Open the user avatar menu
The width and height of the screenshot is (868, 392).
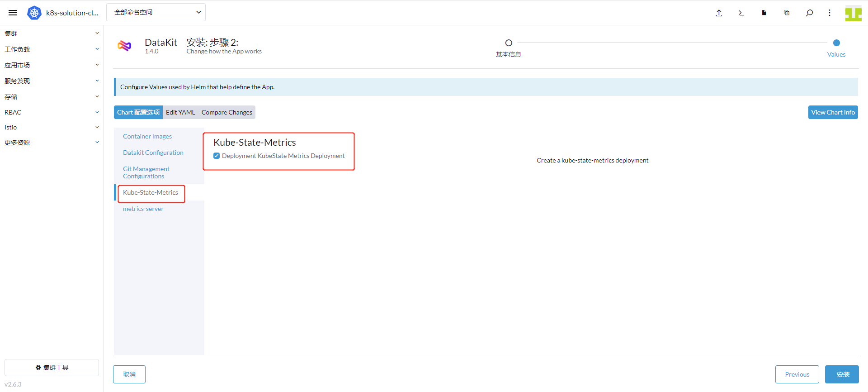[854, 13]
